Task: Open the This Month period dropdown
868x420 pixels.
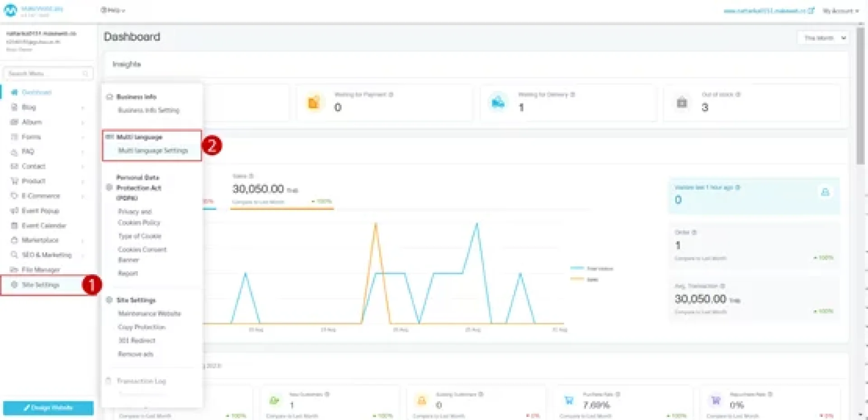Action: click(824, 38)
